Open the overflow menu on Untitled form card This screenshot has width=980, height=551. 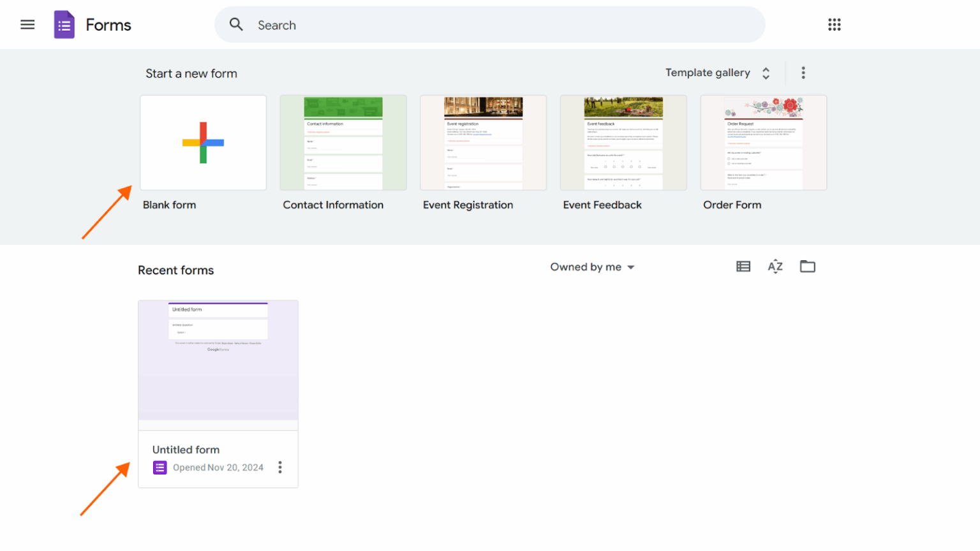(x=280, y=467)
